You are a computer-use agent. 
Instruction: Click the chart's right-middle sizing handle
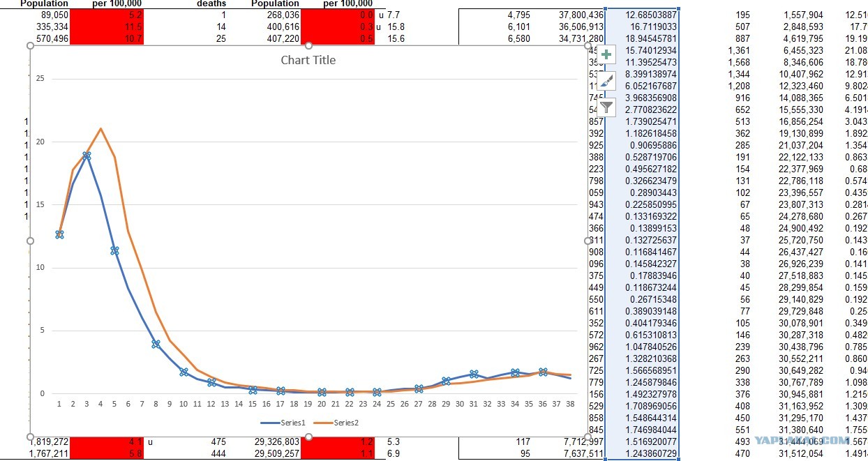coord(588,241)
